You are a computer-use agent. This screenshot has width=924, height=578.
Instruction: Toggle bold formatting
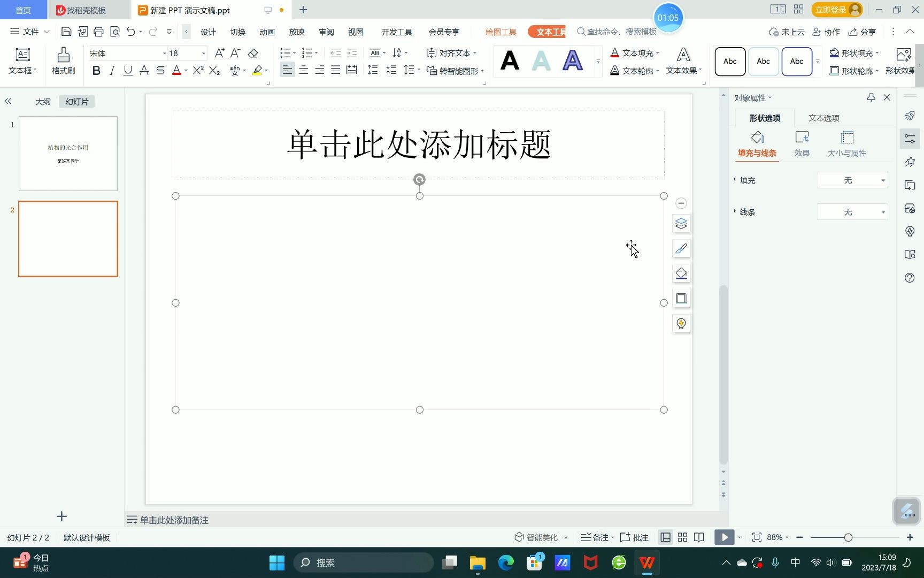tap(96, 70)
